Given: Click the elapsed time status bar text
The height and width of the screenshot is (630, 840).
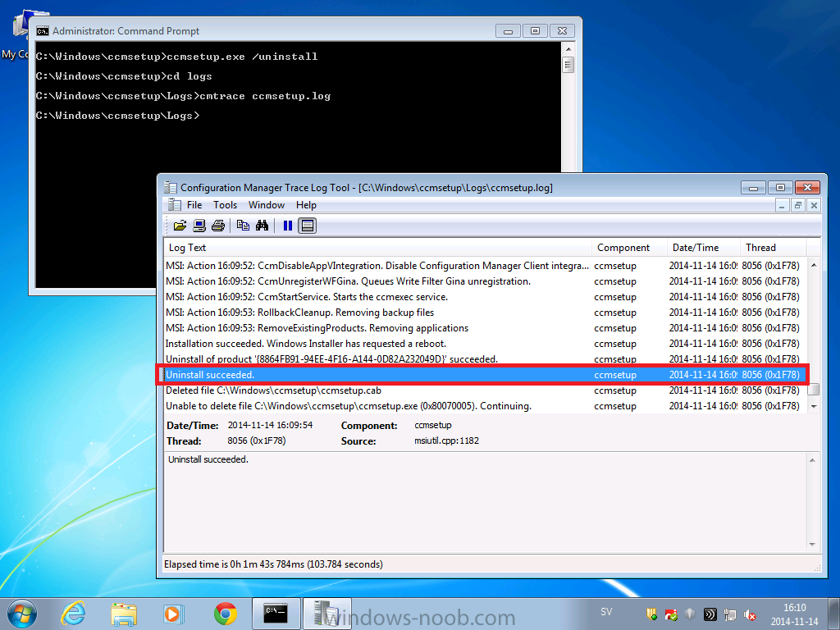Looking at the screenshot, I should pos(273,564).
